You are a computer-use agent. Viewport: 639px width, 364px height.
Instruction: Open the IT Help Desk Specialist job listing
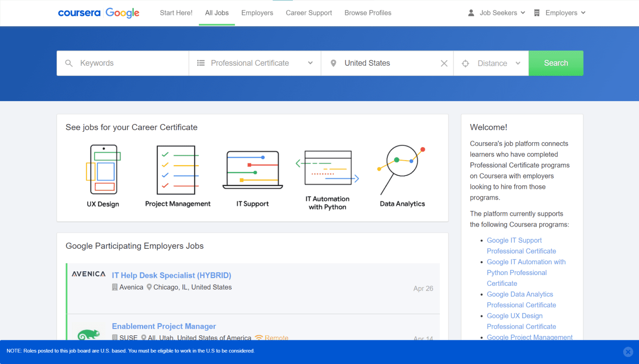click(171, 275)
